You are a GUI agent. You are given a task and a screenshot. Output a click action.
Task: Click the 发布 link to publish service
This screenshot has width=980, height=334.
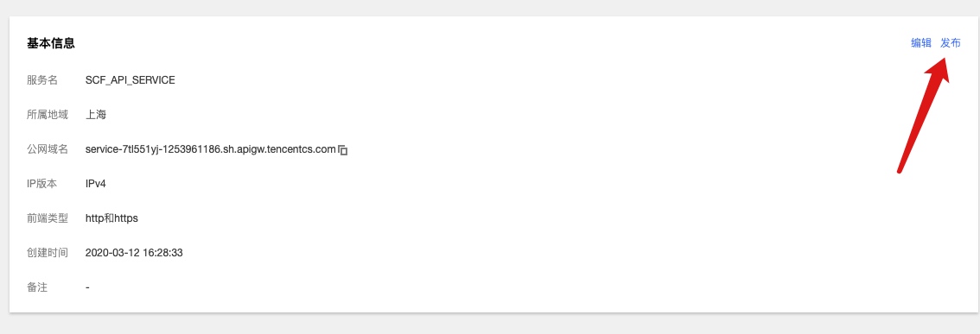[951, 43]
